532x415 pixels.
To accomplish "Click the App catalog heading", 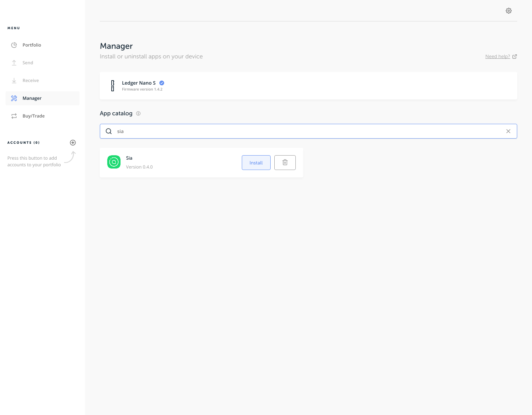I will pos(116,113).
